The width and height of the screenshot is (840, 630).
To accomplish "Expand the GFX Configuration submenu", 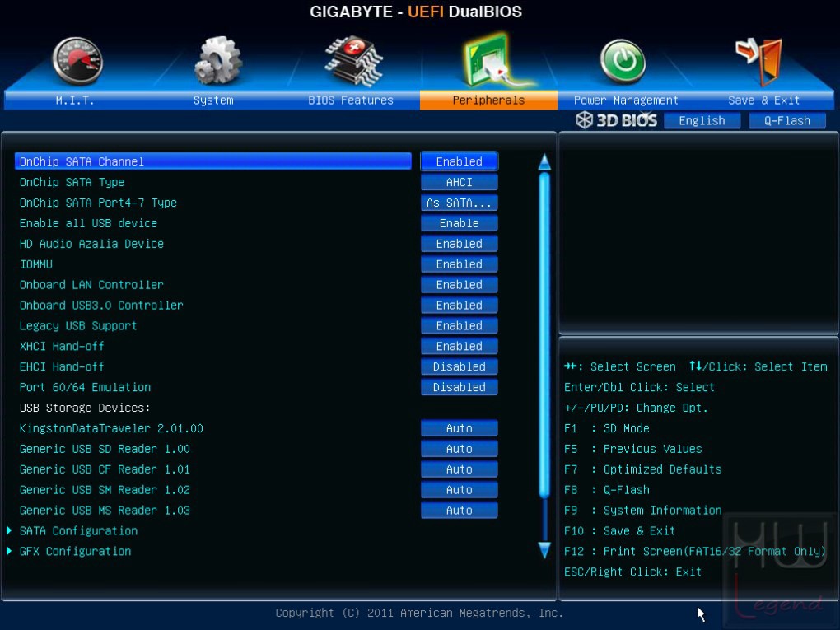I will pos(75,551).
